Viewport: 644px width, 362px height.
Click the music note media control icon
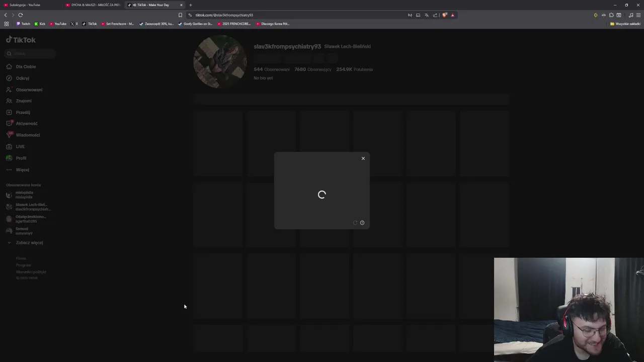point(631,15)
